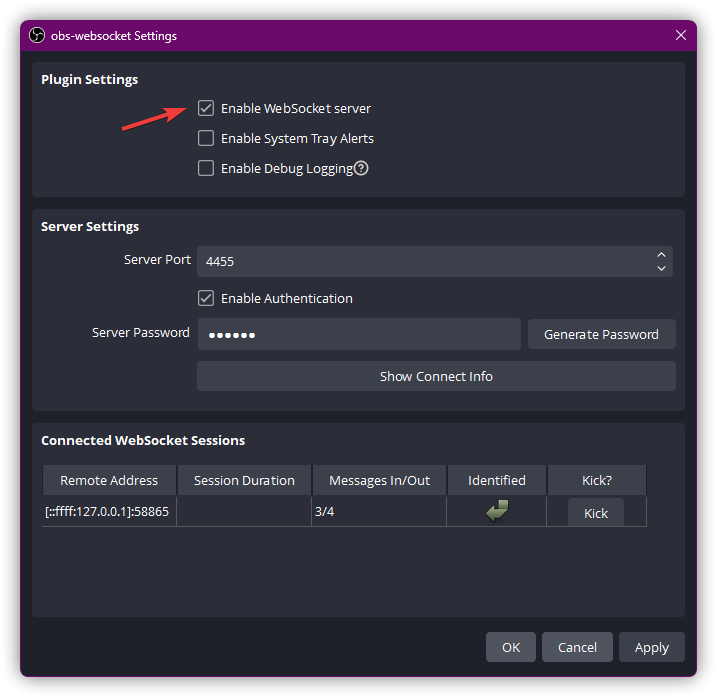717x697 pixels.
Task: Confirm settings with OK
Action: (x=511, y=647)
